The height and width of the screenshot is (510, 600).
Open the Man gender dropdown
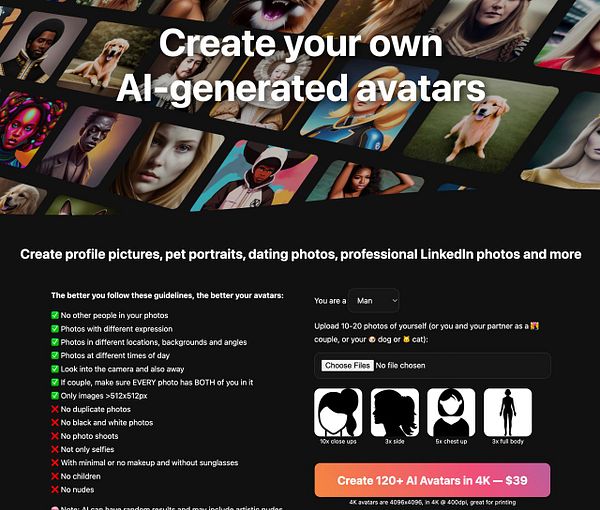(374, 301)
